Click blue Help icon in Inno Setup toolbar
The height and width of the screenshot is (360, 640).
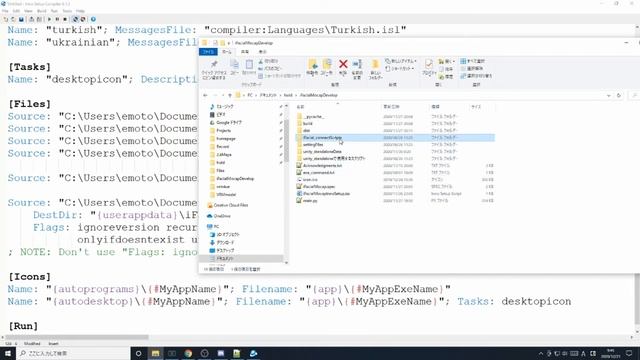click(x=93, y=19)
